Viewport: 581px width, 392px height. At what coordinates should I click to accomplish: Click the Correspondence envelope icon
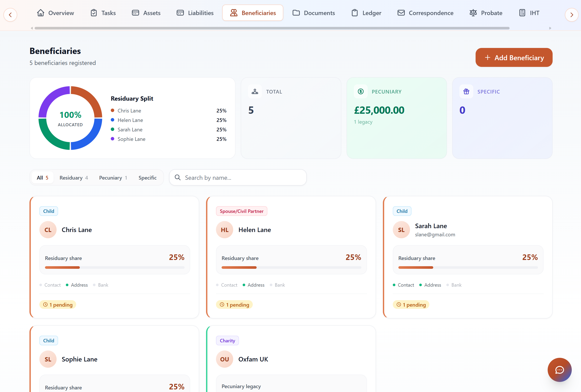401,13
